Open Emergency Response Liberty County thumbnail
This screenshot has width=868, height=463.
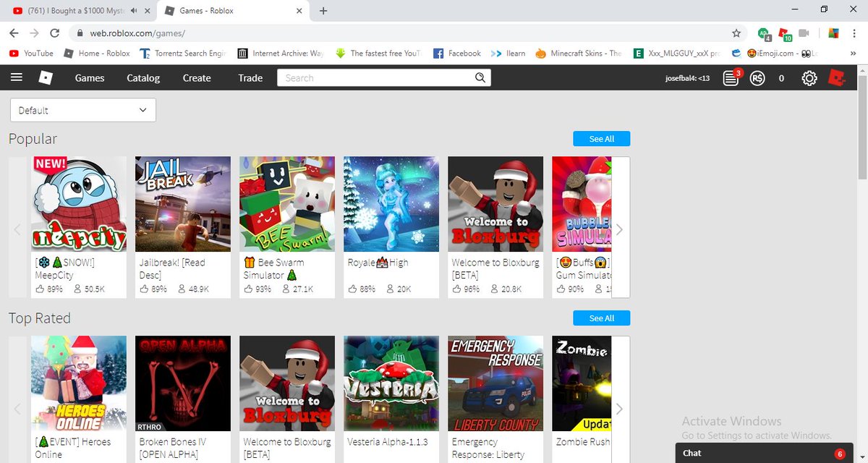pyautogui.click(x=495, y=383)
